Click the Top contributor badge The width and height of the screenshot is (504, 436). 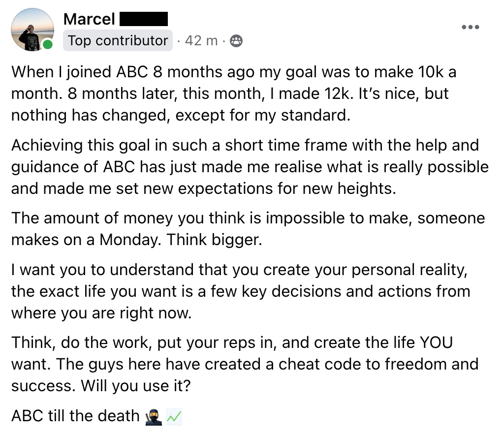click(x=118, y=40)
